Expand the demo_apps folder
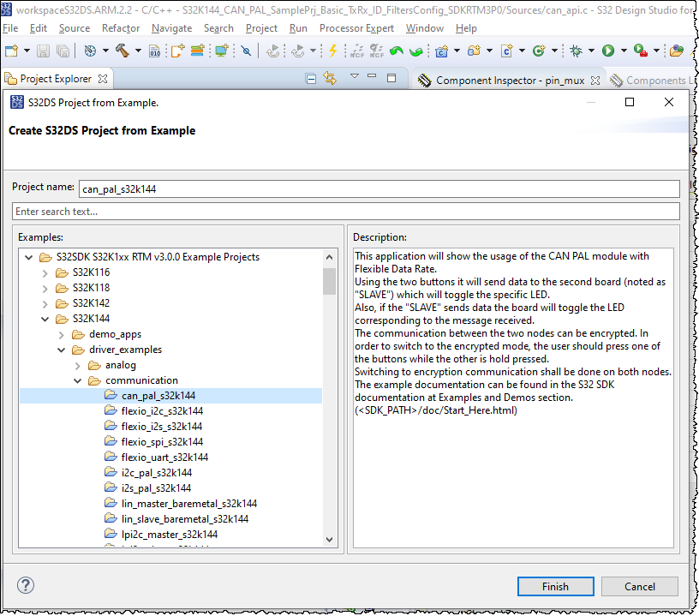699x616 pixels. (62, 335)
